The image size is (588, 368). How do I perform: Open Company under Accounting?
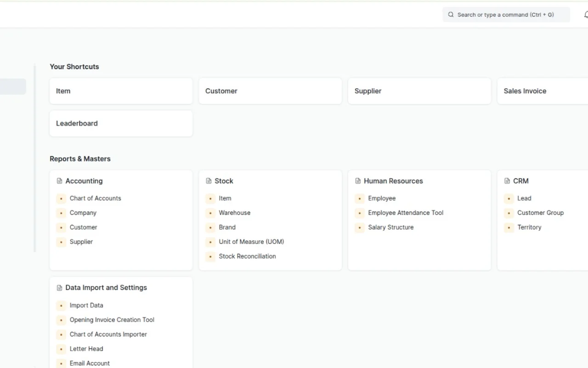click(x=83, y=213)
